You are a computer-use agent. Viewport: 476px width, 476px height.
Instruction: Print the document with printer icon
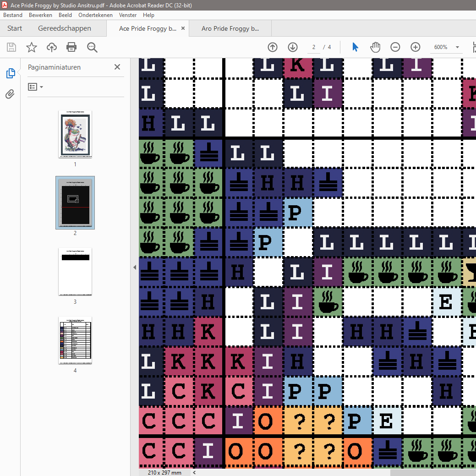pyautogui.click(x=71, y=47)
